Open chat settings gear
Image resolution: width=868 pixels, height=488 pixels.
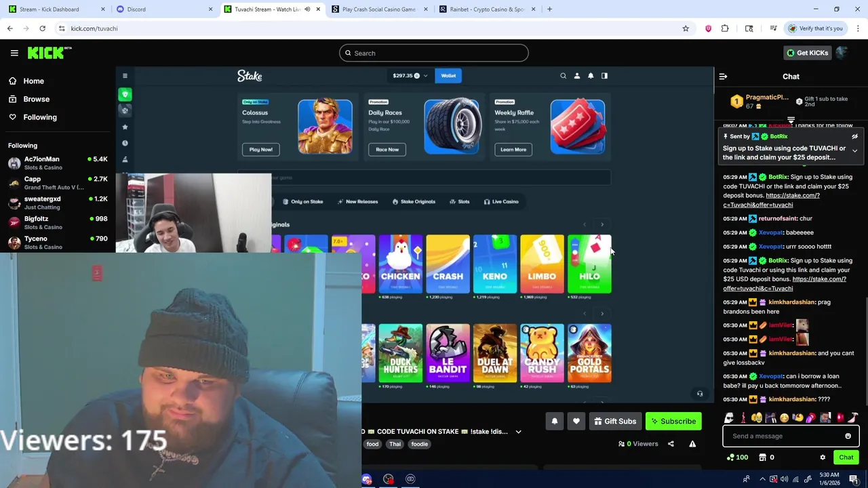tap(823, 457)
